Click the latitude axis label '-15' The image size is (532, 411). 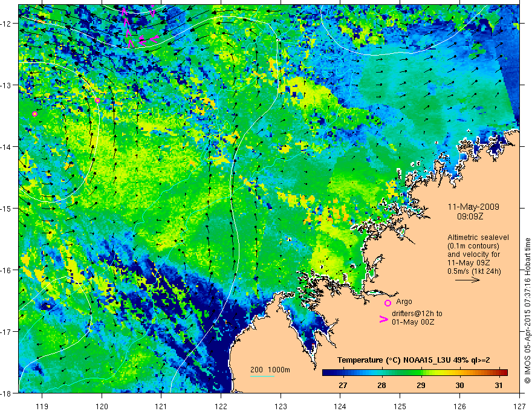(7, 208)
